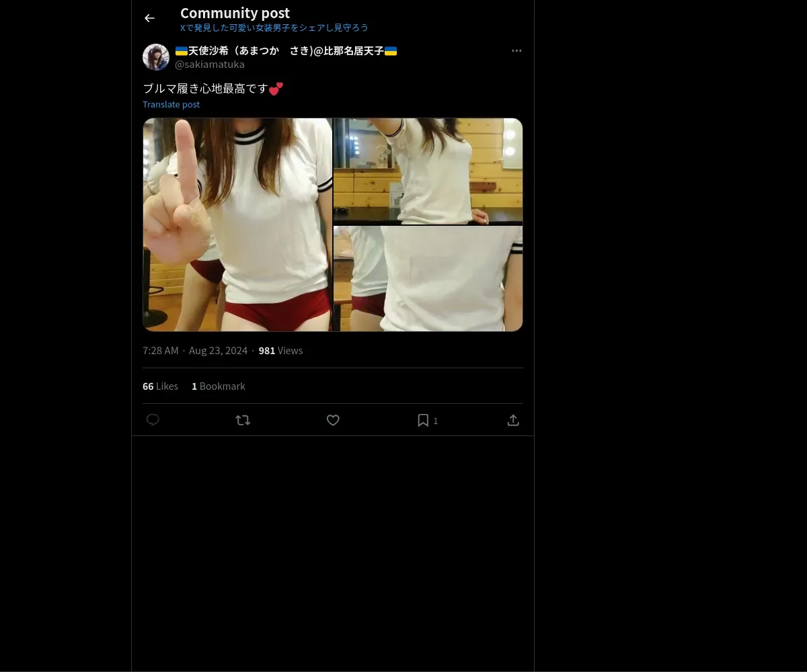The height and width of the screenshot is (672, 807).
Task: Open the @sakiamatuka handle link
Action: [x=210, y=65]
